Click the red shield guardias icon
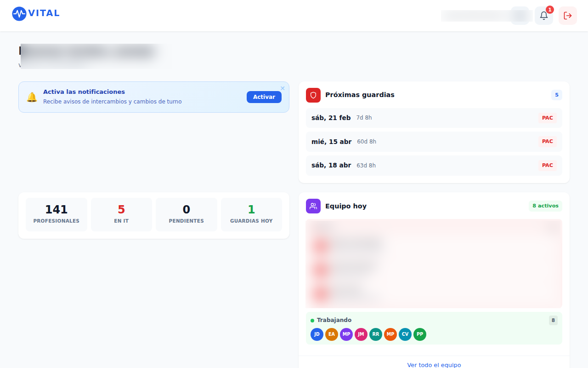588x368 pixels. (313, 95)
